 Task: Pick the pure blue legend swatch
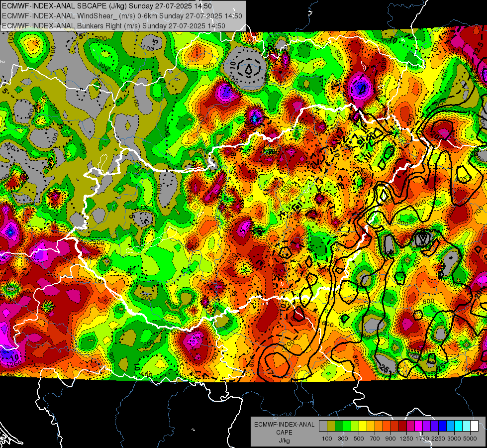(443, 426)
